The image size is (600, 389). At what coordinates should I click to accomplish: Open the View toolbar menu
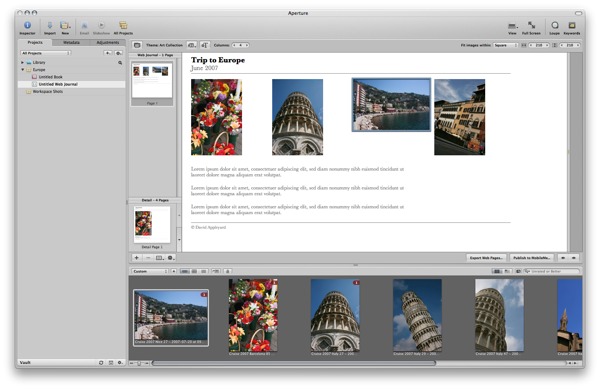tap(512, 28)
